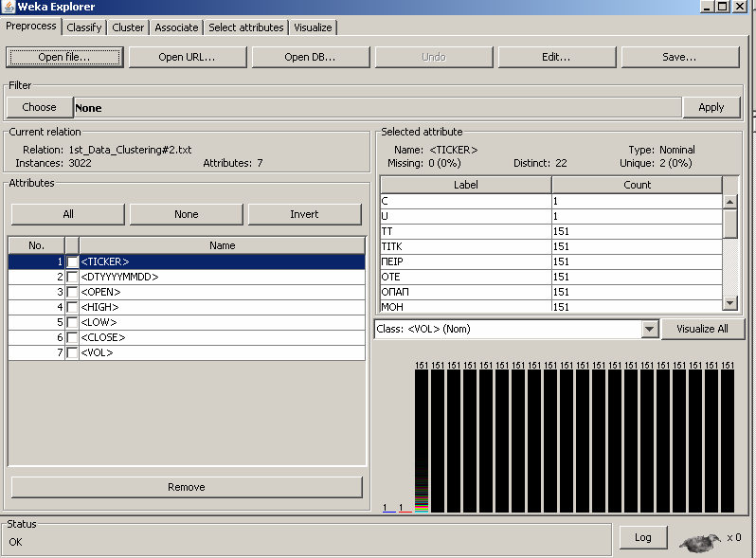Select All attributes button
Image resolution: width=756 pixels, height=558 pixels.
pyautogui.click(x=68, y=214)
